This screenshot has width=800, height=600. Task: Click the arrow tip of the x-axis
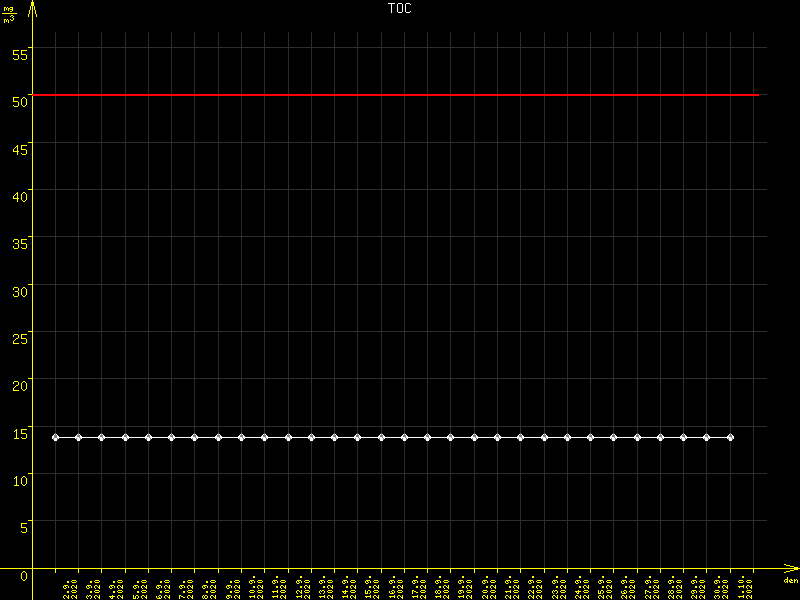pyautogui.click(x=796, y=570)
